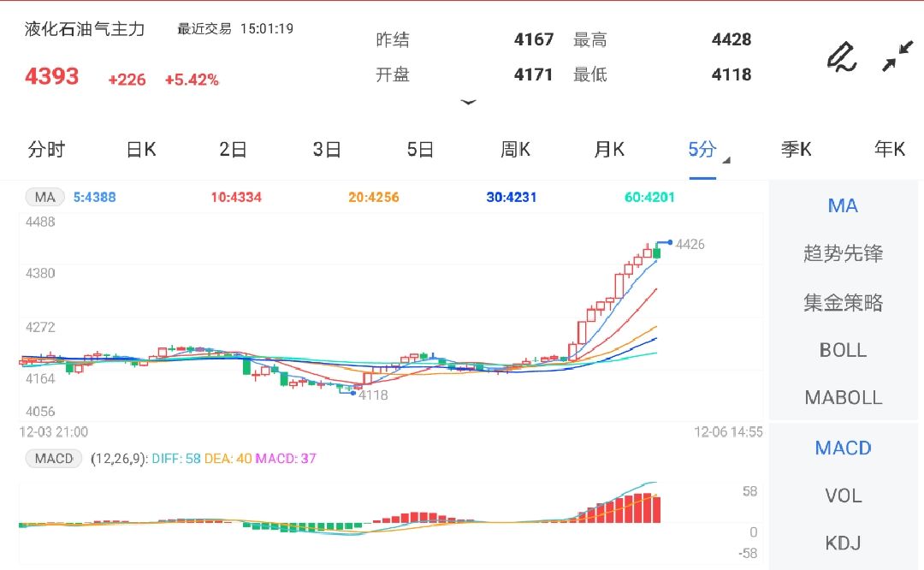Image resolution: width=924 pixels, height=570 pixels.
Task: Apply the BOLL overlay indicator
Action: pyautogui.click(x=843, y=349)
